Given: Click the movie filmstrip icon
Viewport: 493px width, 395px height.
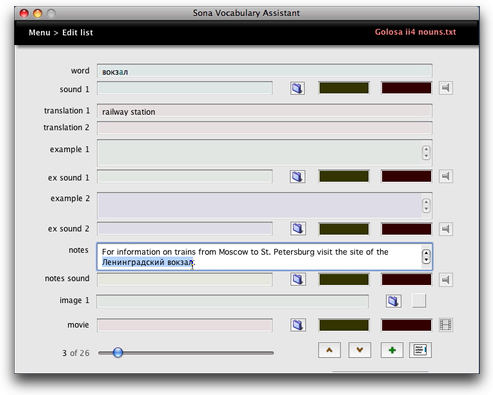Looking at the screenshot, I should coord(446,325).
